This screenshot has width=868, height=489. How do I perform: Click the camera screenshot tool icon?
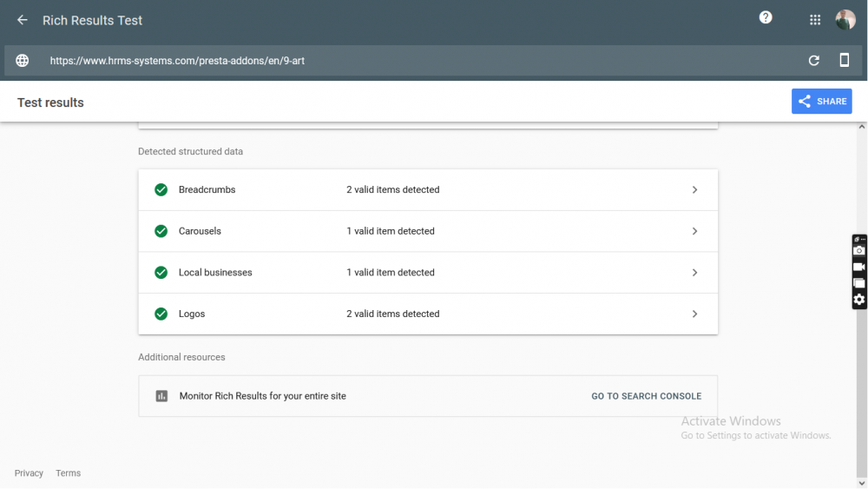tap(858, 251)
